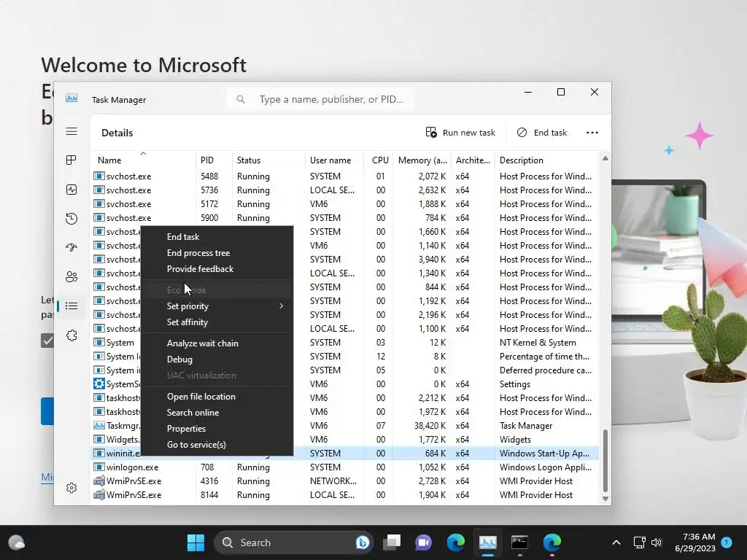The image size is (747, 560).
Task: Click the scrollbar down arrow in Details list
Action: coord(605,499)
